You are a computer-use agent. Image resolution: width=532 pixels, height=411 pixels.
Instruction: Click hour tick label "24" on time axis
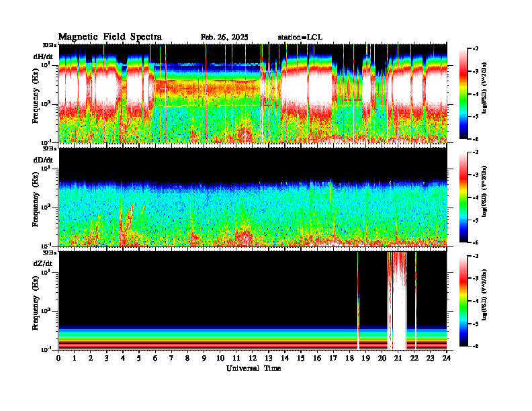447,358
